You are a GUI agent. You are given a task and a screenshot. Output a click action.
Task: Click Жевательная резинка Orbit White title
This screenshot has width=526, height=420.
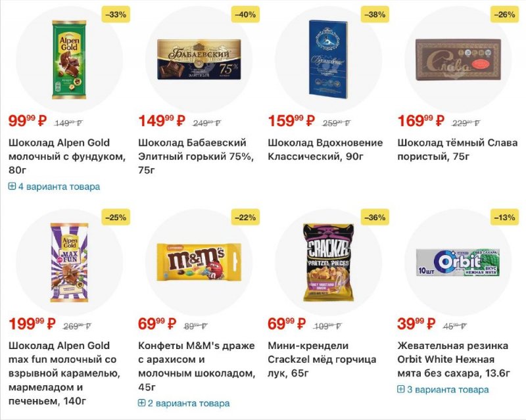[454, 360]
